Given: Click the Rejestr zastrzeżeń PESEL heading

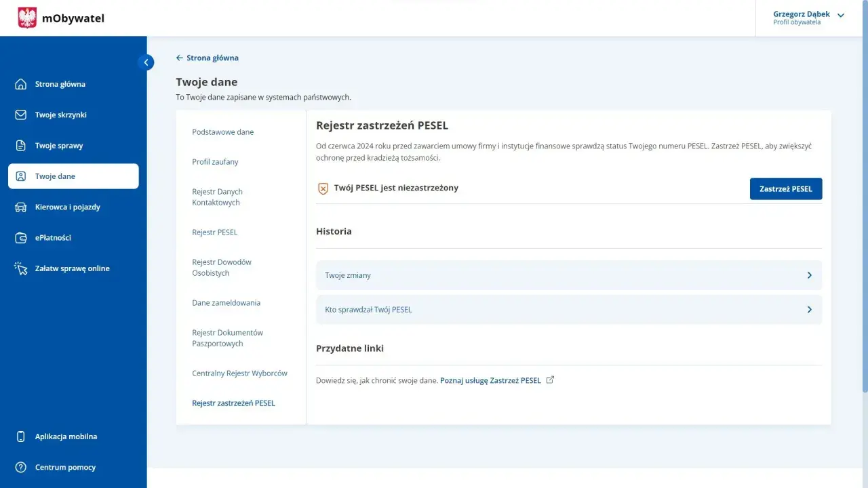Looking at the screenshot, I should point(382,125).
